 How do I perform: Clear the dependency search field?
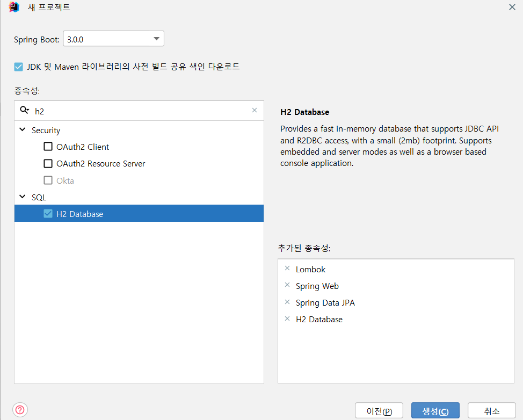pos(255,110)
